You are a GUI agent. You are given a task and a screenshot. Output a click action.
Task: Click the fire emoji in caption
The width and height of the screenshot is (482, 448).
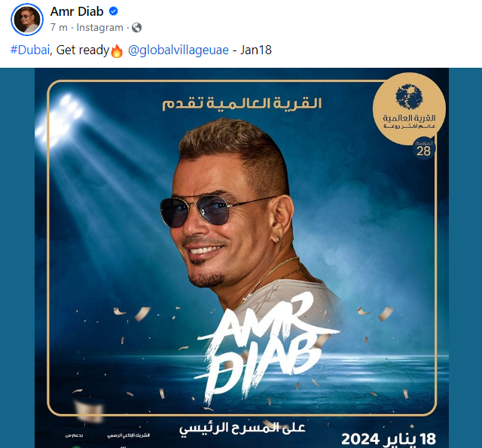pos(117,50)
